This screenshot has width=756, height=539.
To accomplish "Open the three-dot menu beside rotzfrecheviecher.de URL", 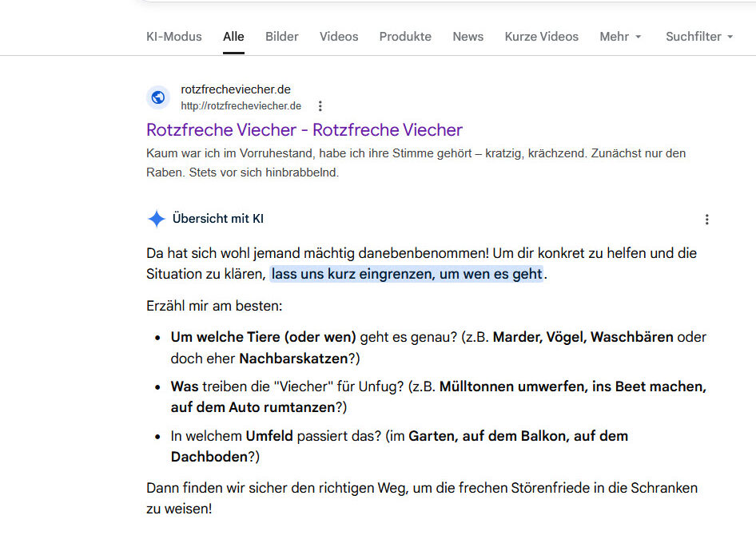I will (x=320, y=106).
